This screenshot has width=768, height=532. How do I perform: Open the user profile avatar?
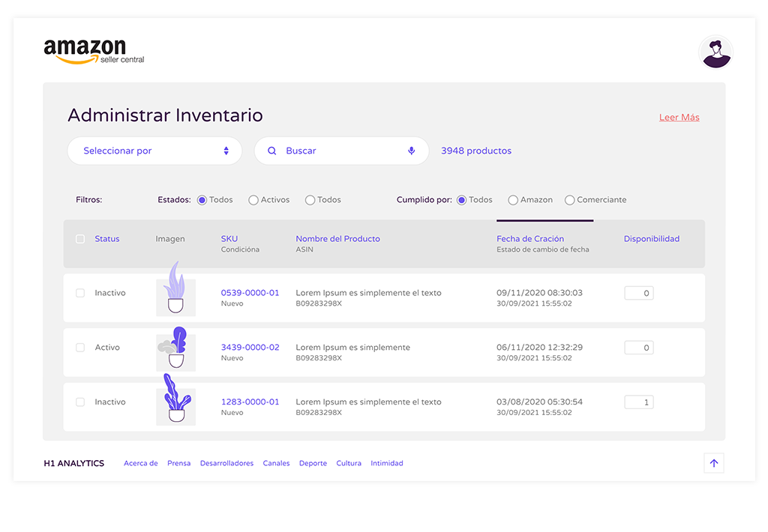(715, 52)
